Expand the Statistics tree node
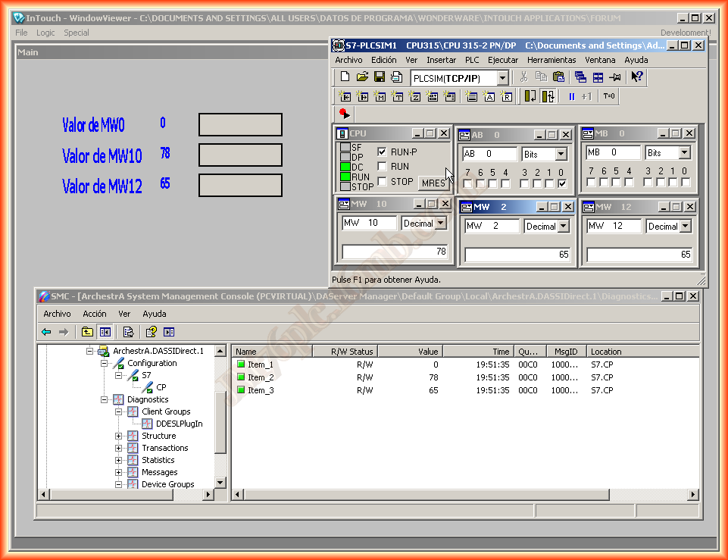Image resolution: width=728 pixels, height=560 pixels. pos(119,460)
